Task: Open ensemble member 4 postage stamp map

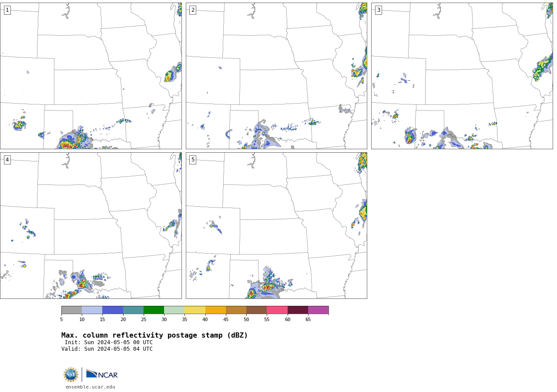Action: [x=91, y=225]
